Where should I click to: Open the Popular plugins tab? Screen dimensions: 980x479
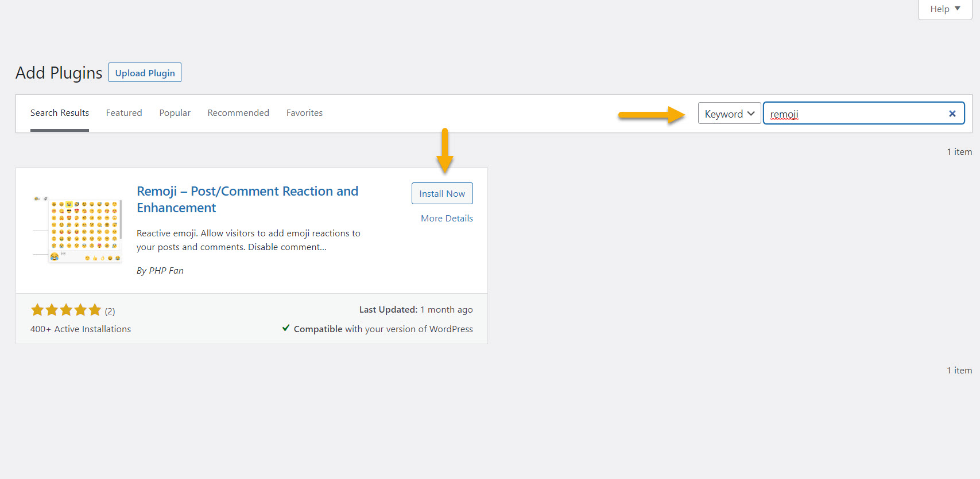[x=175, y=113]
